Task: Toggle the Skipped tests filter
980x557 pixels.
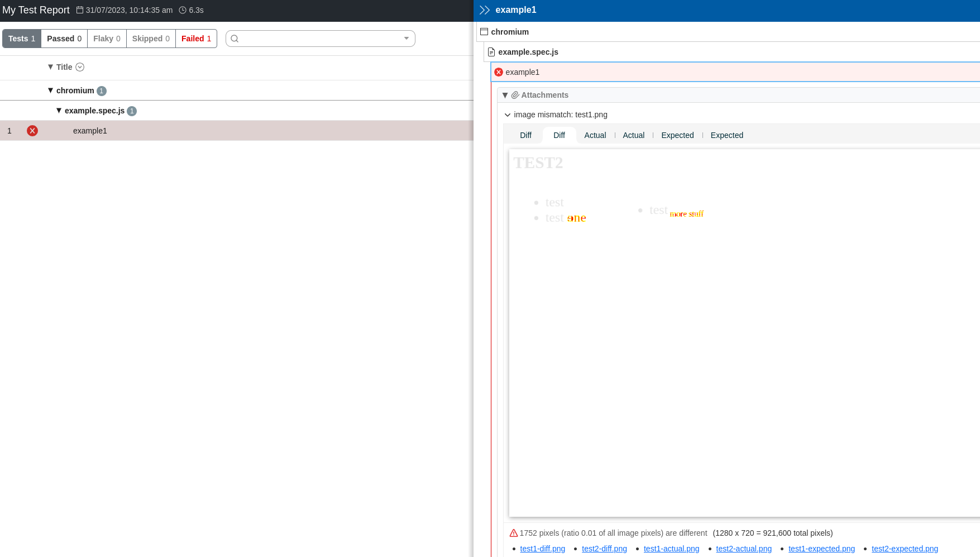Action: point(150,39)
